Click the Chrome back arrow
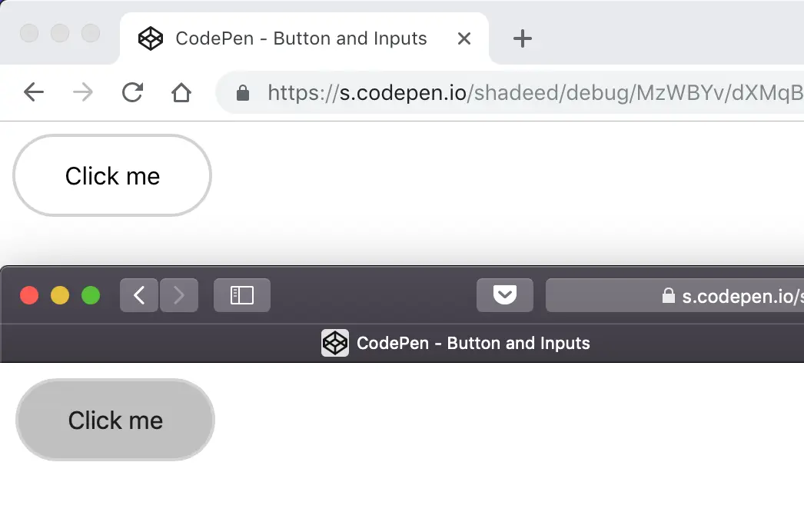Image resolution: width=804 pixels, height=532 pixels. [x=34, y=93]
